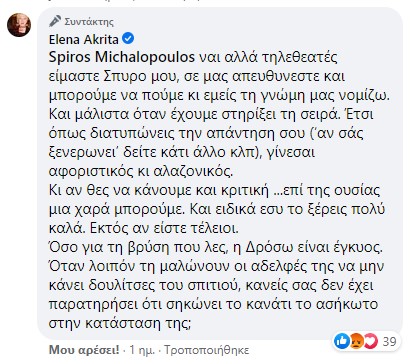Click the line starting Και μάλιστα όταν έχουμε

(211, 114)
